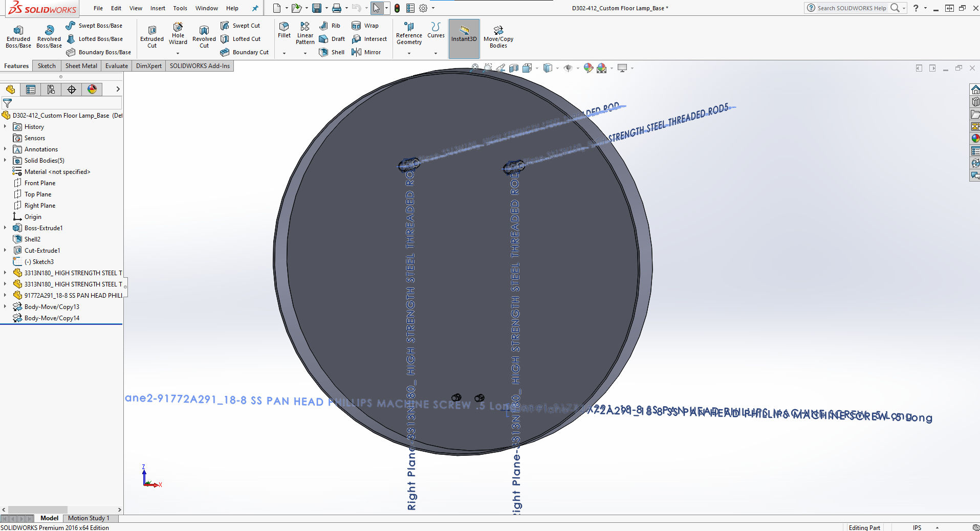Select the Wrap feature
980x531 pixels.
[365, 26]
